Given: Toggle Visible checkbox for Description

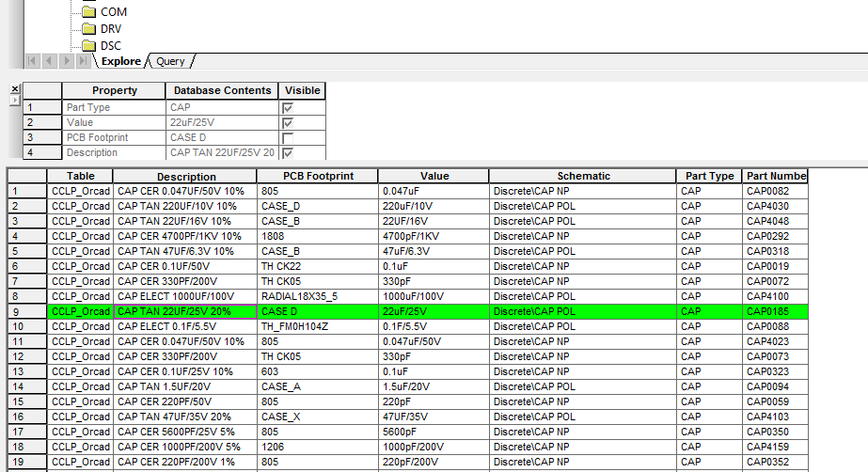Looking at the screenshot, I should click(288, 152).
